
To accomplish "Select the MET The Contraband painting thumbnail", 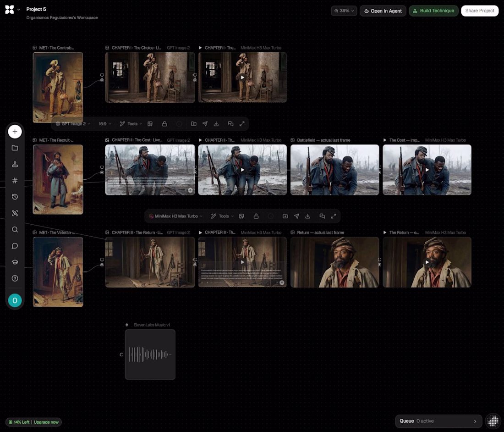I will point(58,88).
